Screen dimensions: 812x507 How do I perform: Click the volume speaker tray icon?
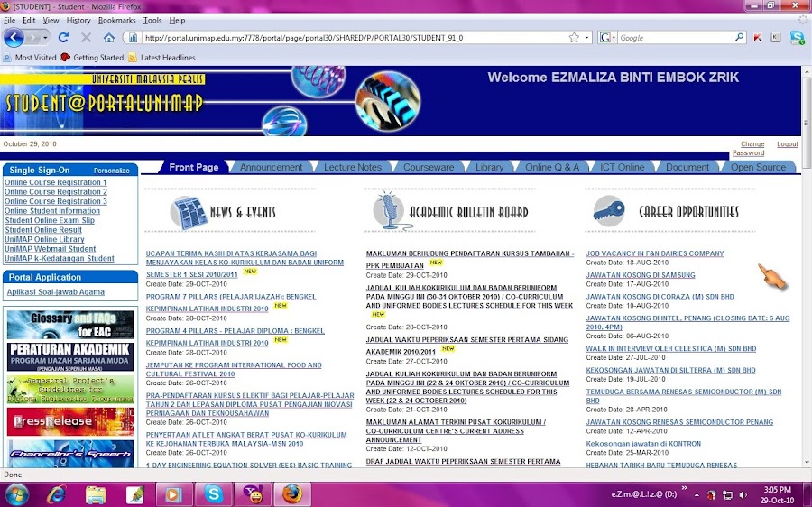[743, 495]
